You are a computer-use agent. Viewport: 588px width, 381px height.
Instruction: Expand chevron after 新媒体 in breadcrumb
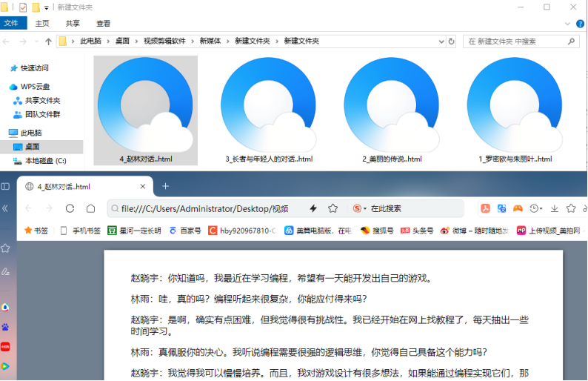(x=227, y=42)
